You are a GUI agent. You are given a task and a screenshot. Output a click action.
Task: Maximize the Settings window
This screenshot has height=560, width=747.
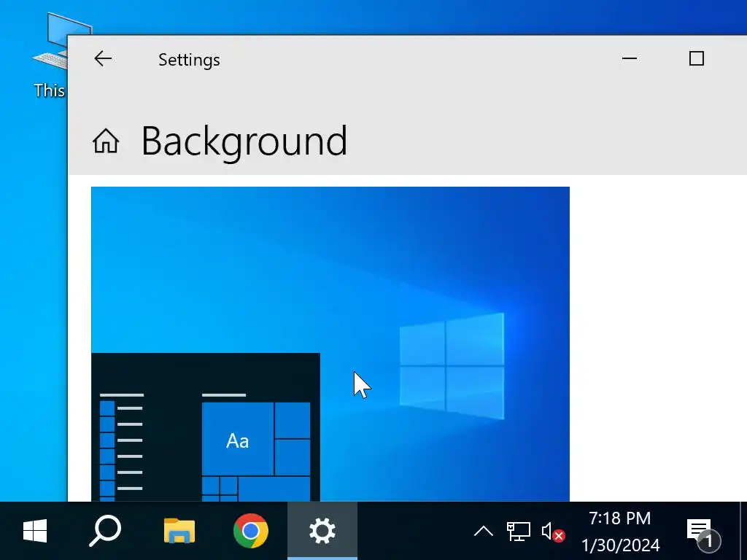pos(697,58)
